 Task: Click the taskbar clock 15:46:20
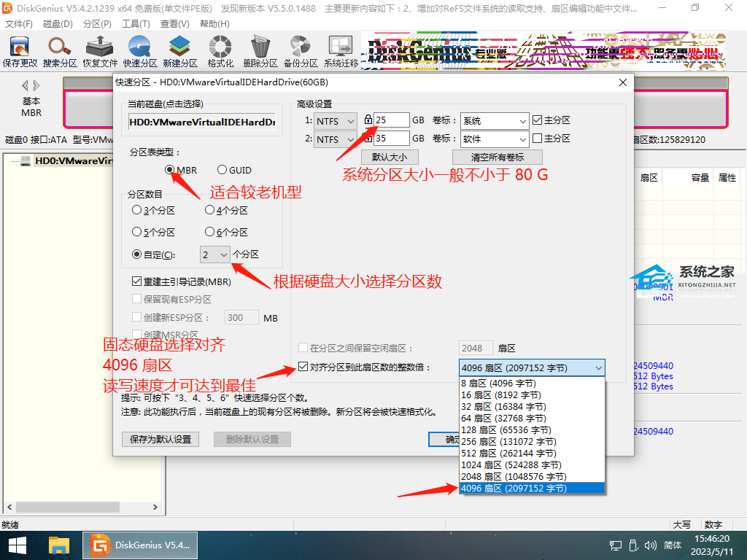(712, 539)
